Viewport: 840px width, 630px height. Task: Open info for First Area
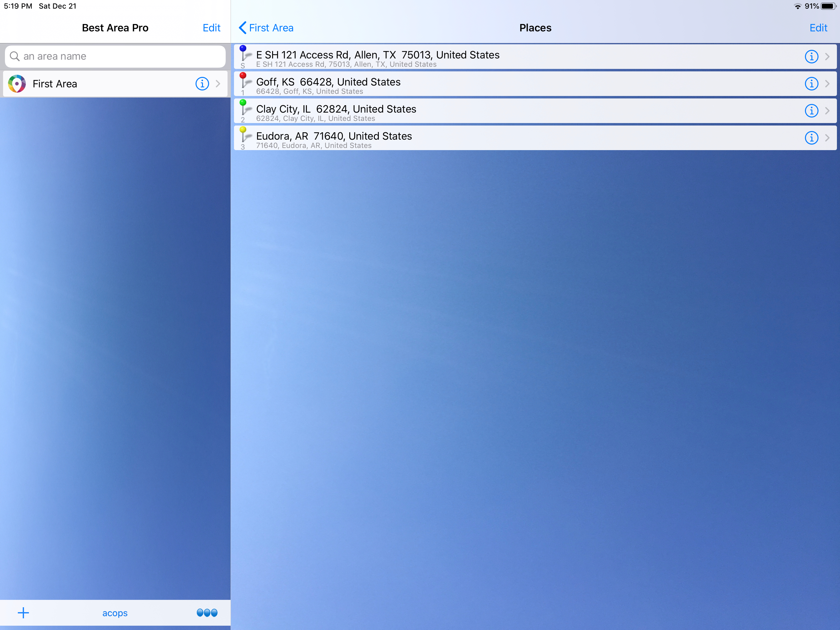[x=202, y=84]
